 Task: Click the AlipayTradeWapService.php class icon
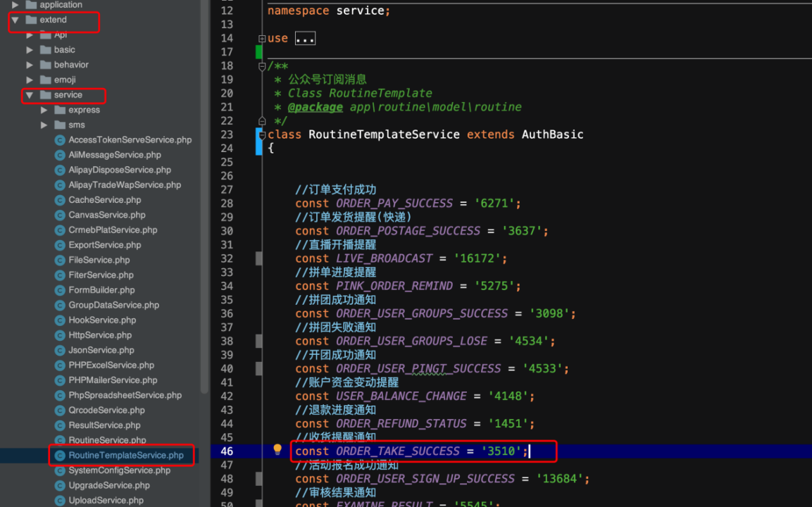(60, 185)
